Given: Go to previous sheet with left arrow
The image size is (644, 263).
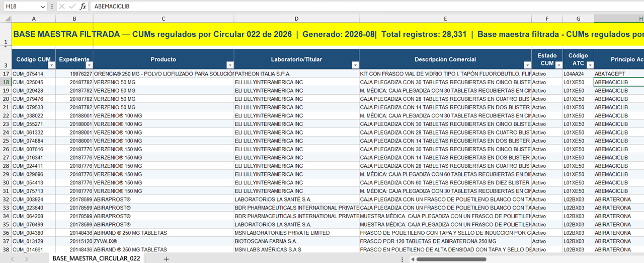Looking at the screenshot, I should (x=13, y=259).
